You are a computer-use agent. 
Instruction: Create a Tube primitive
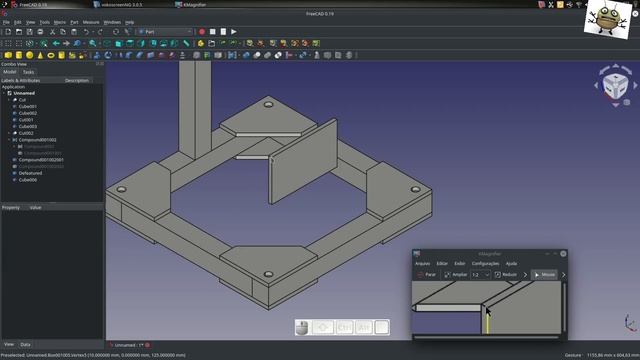(x=61, y=55)
